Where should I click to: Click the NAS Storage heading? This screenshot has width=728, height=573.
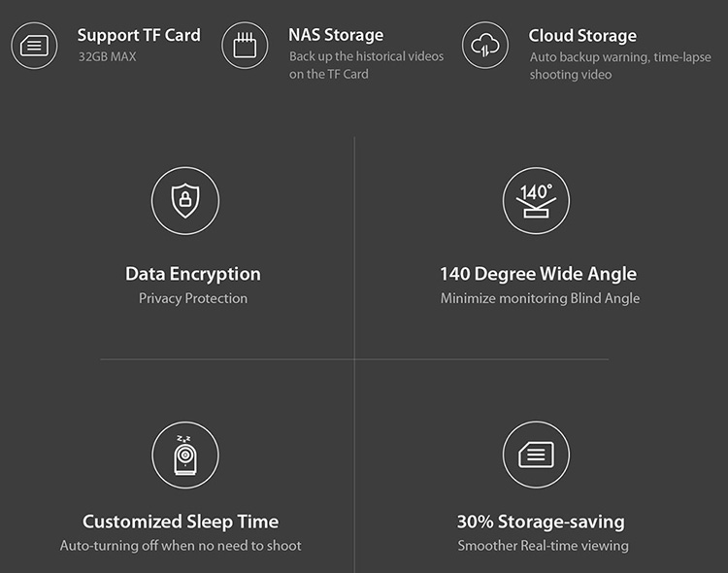coord(336,35)
